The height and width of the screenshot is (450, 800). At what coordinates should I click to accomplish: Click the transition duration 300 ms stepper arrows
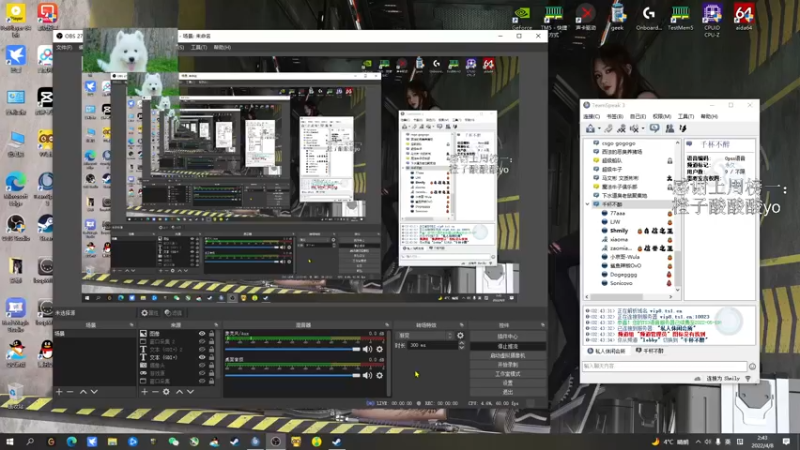coord(461,345)
